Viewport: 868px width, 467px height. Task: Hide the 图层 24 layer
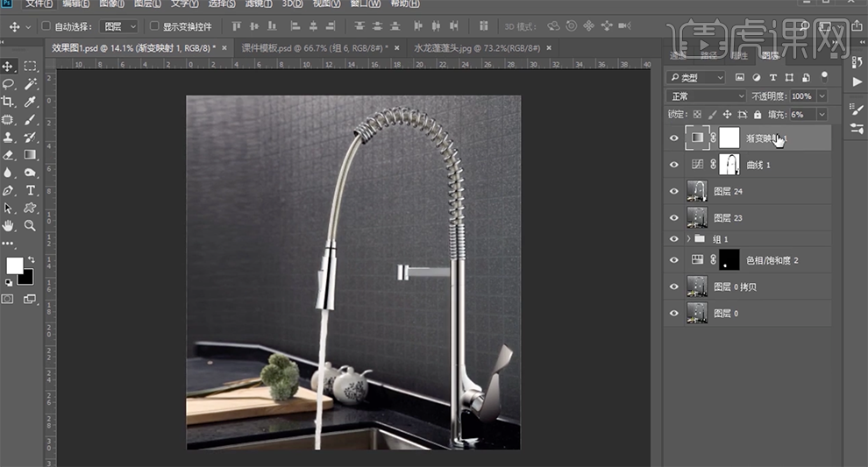pos(673,191)
